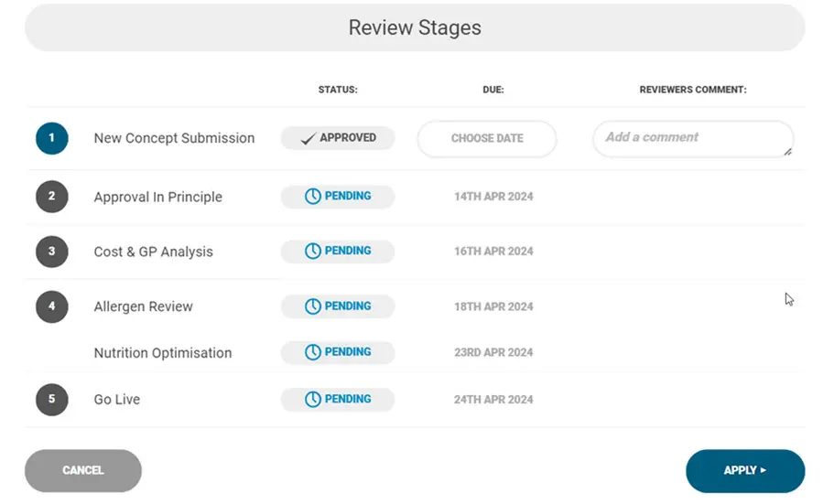Apply the review stage changes
Viewport: 823px width, 504px height.
coord(744,471)
